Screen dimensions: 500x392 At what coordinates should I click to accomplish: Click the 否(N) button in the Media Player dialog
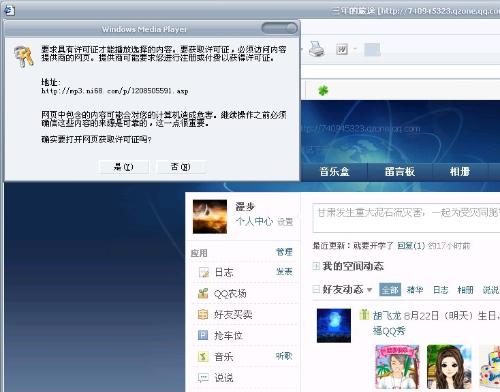181,167
